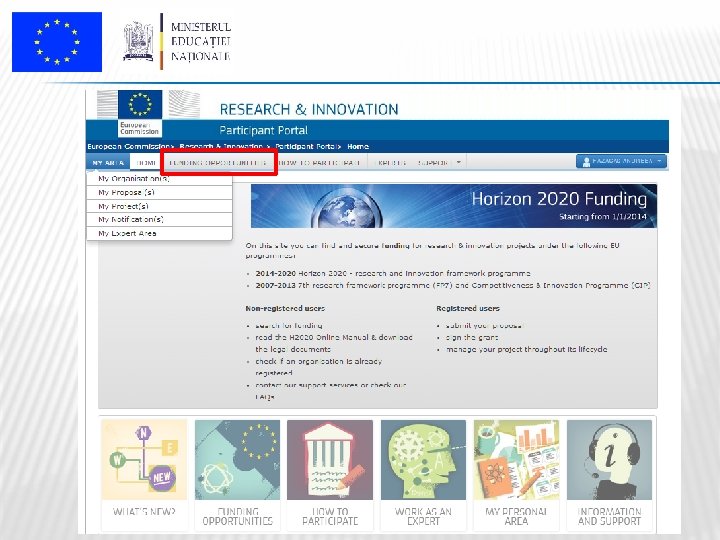Open the How to Participate tile

coord(330,475)
